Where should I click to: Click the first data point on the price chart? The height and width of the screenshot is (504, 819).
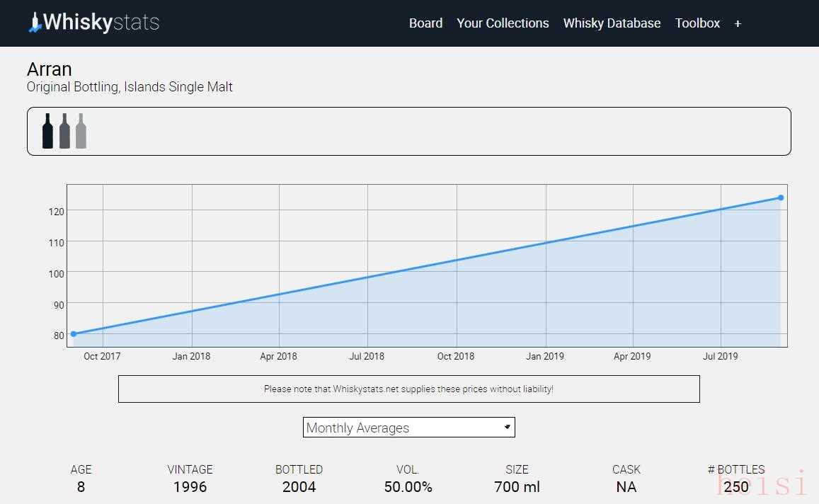74,333
